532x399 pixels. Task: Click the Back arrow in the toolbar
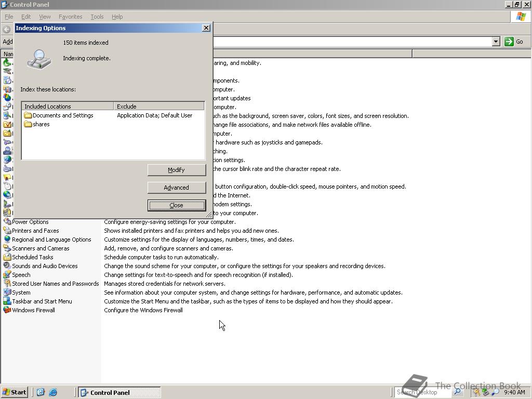click(x=6, y=29)
